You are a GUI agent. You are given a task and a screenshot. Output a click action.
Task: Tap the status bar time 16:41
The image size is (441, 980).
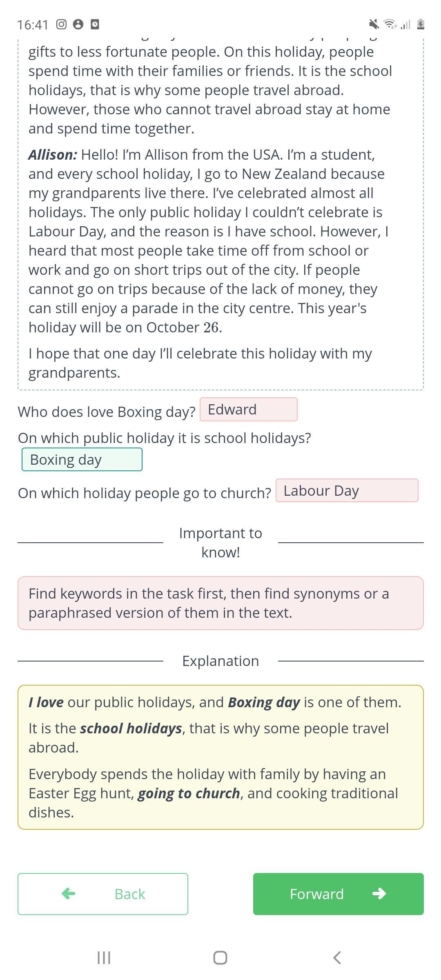[x=33, y=25]
